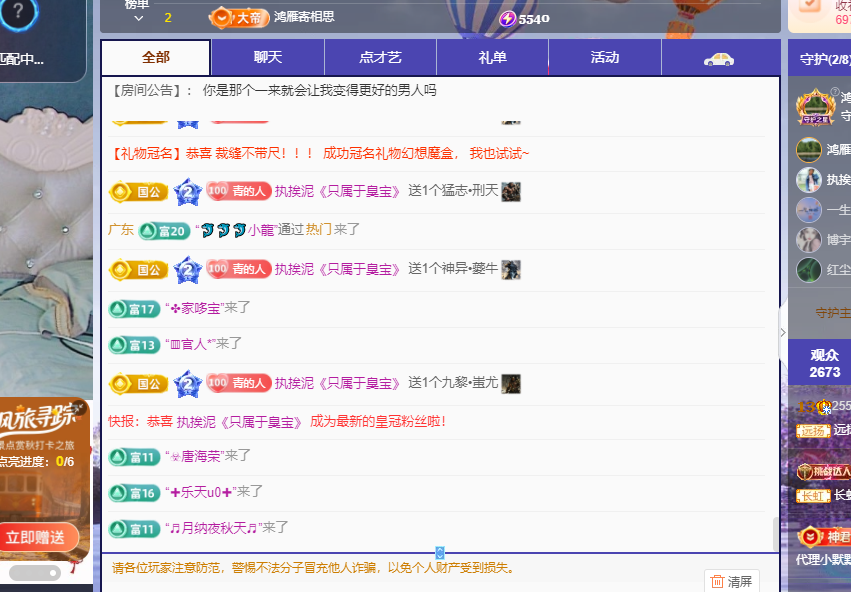This screenshot has height=592, width=851.
Task: Click 青的人 fan badge in 九黎•蚩尤 row
Action: coord(239,383)
